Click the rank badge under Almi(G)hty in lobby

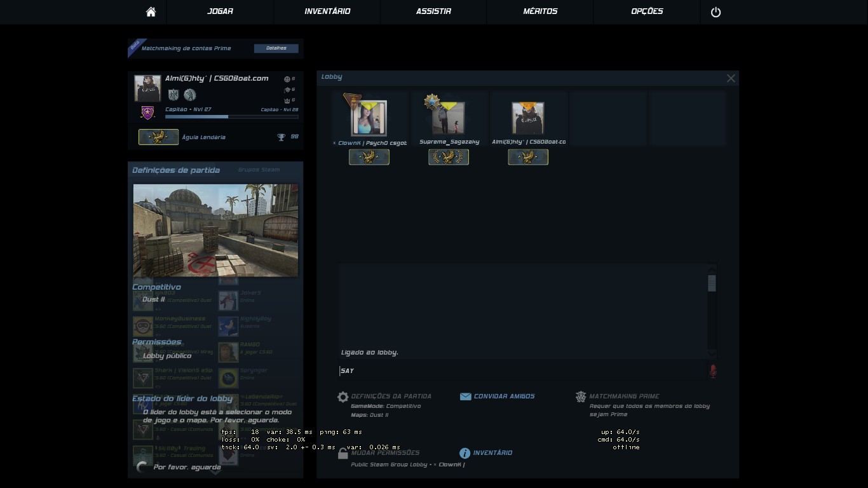pos(528,157)
